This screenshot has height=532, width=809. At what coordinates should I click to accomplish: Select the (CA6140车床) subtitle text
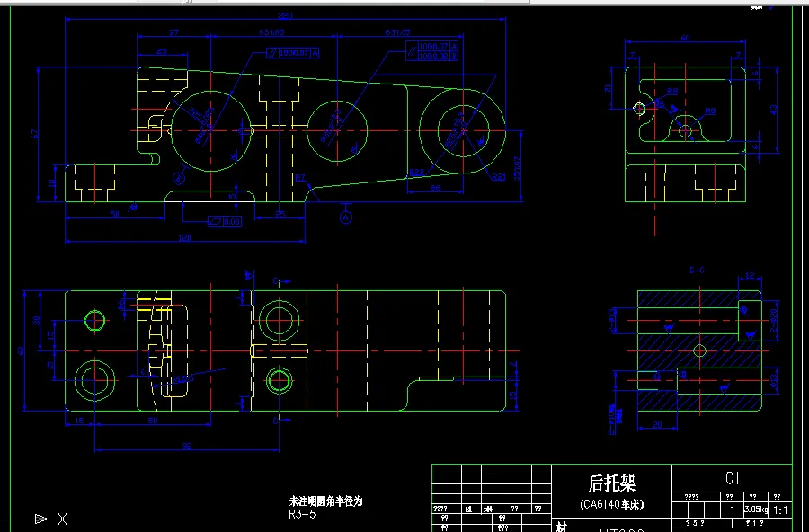click(x=612, y=504)
